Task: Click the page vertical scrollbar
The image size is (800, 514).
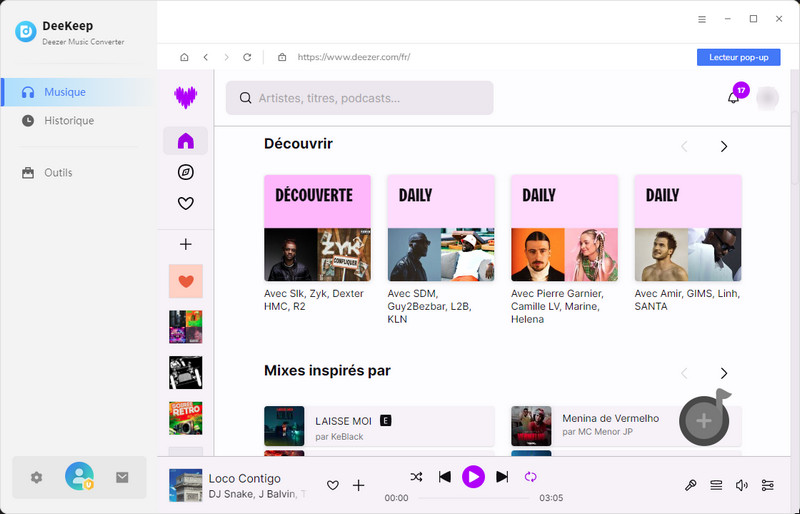Action: (x=795, y=148)
